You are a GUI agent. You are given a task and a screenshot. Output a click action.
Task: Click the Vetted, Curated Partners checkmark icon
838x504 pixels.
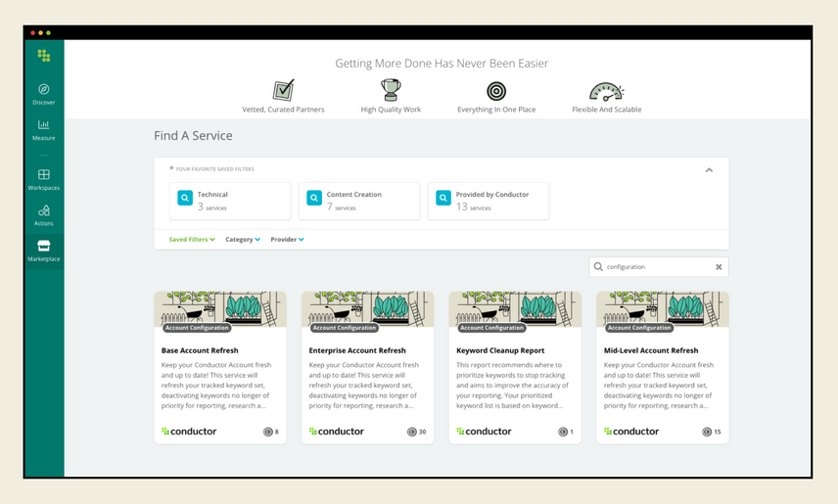click(x=283, y=90)
